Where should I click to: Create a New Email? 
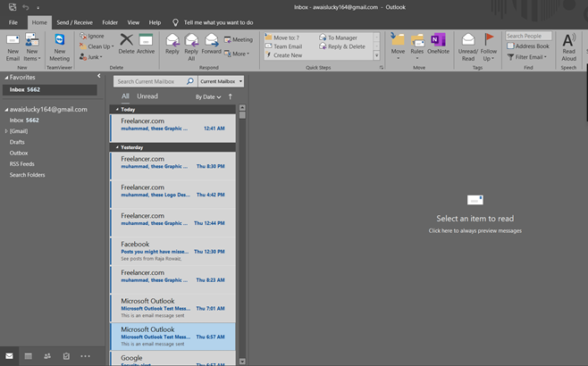tap(13, 47)
